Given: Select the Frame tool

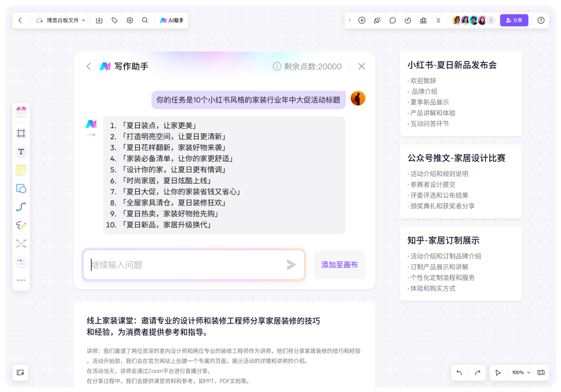Looking at the screenshot, I should click(21, 133).
